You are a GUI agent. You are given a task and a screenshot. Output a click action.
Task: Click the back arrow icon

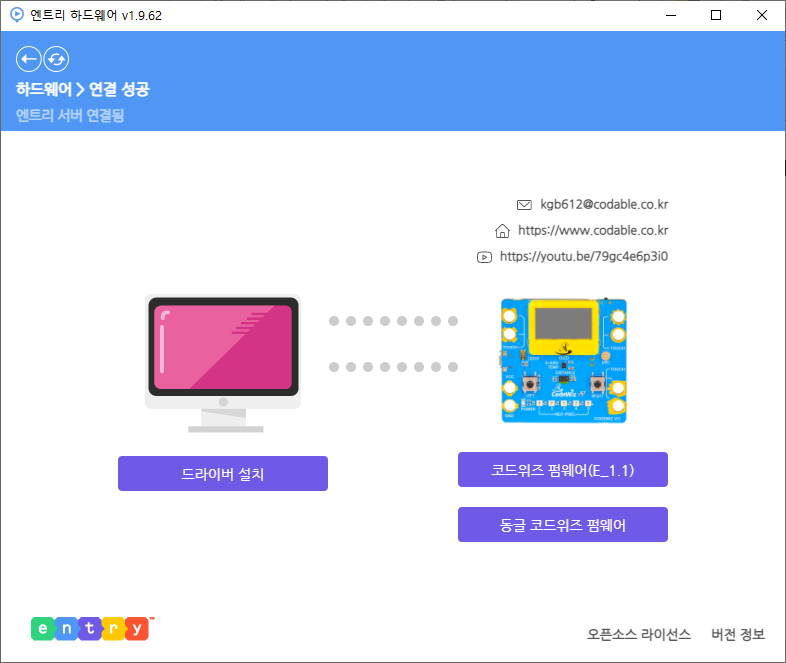[x=29, y=59]
